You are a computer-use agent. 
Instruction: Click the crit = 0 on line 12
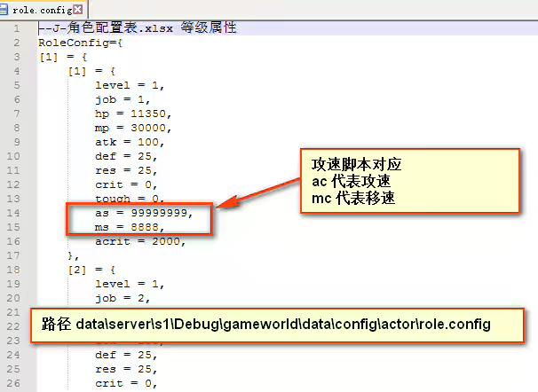126,184
